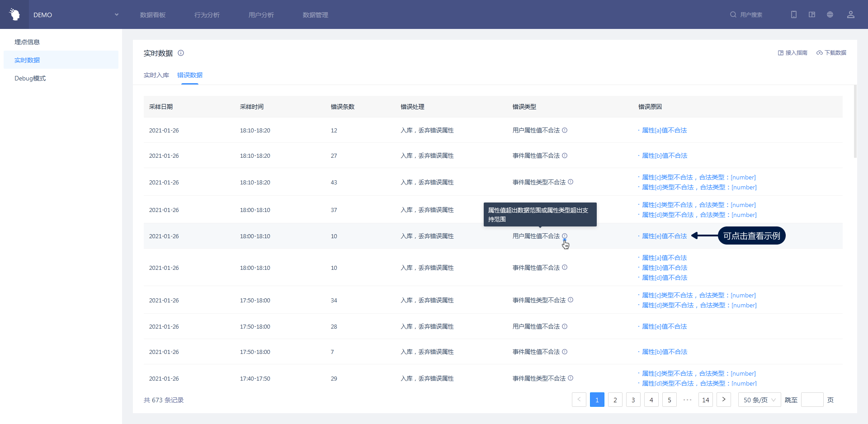Click the 跳至 page number input field
This screenshot has height=424, width=868.
point(812,400)
